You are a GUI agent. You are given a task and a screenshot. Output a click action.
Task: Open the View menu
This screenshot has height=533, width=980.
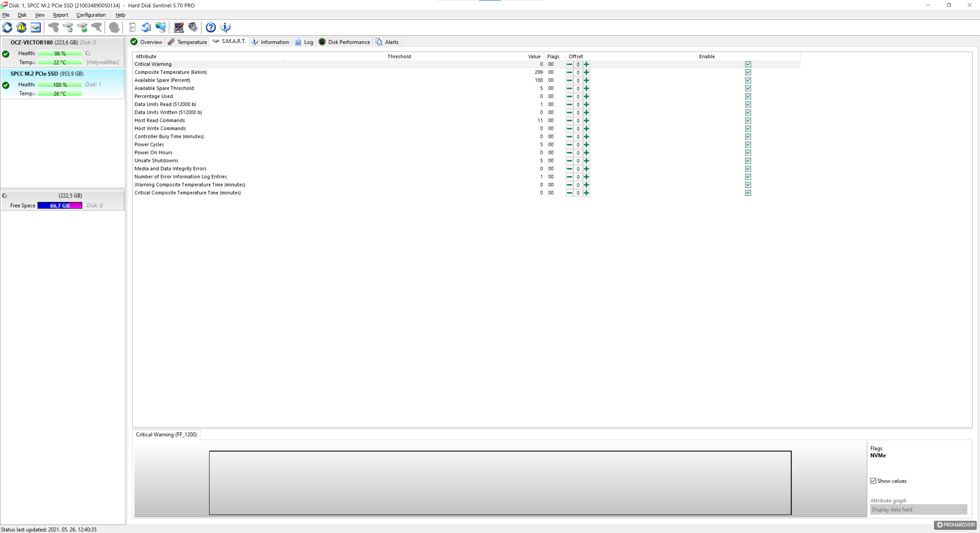coord(40,15)
